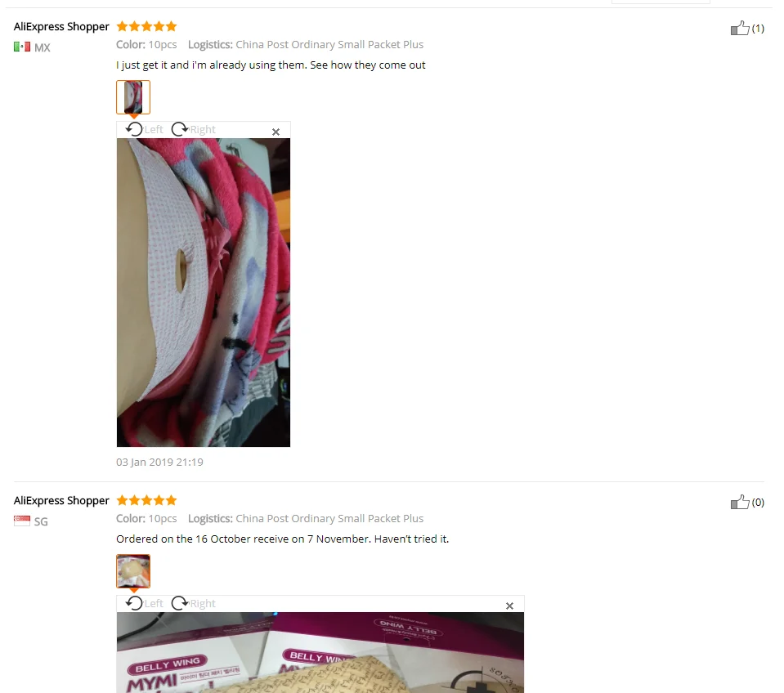Viewport: 784px width, 693px height.
Task: Click five-star rating on second review
Action: click(x=146, y=500)
